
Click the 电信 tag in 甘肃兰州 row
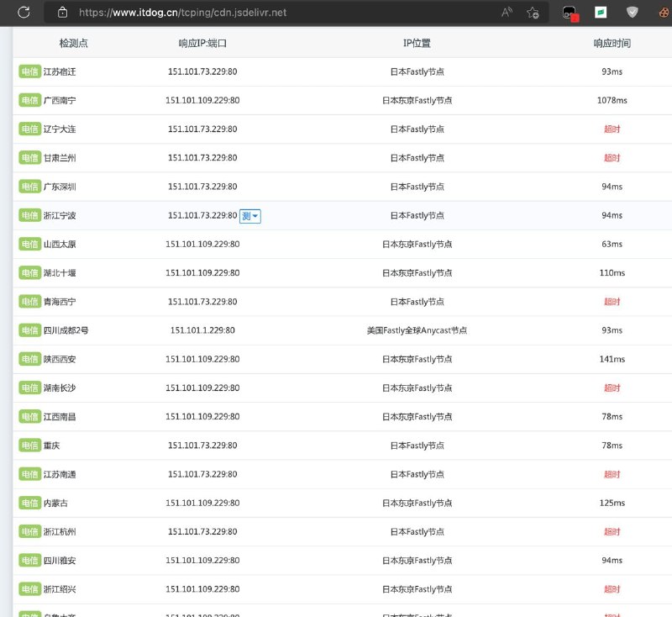coord(29,158)
